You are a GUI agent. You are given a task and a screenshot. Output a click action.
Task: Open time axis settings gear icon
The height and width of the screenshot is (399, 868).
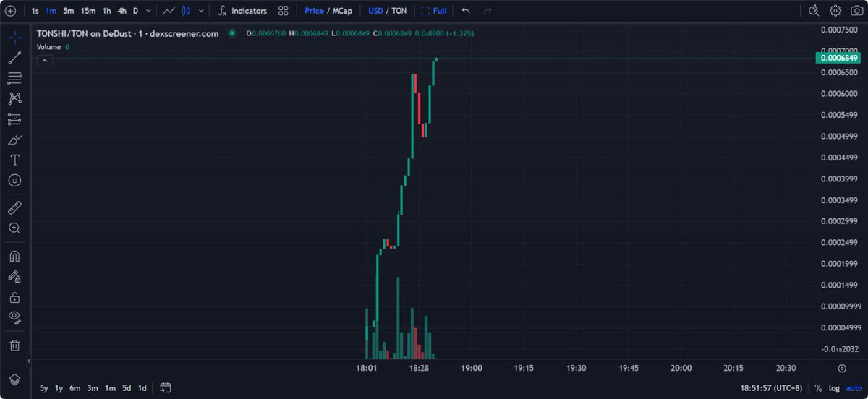pyautogui.click(x=841, y=368)
